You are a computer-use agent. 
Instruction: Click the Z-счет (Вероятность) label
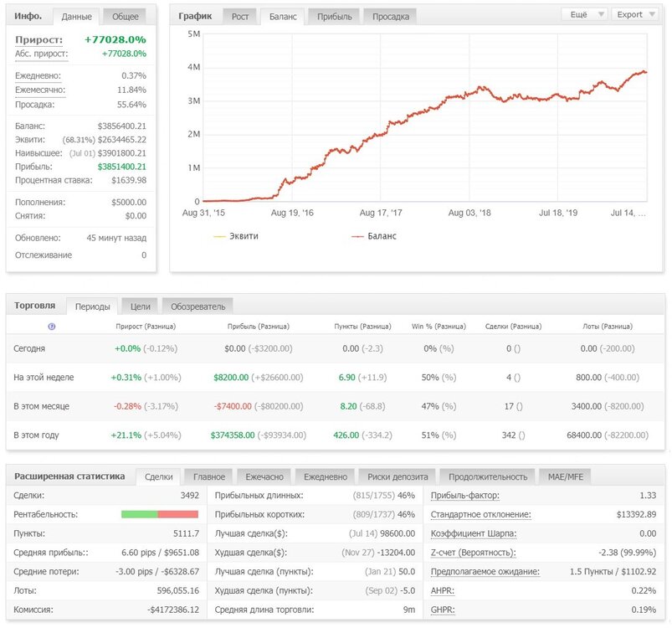[473, 553]
